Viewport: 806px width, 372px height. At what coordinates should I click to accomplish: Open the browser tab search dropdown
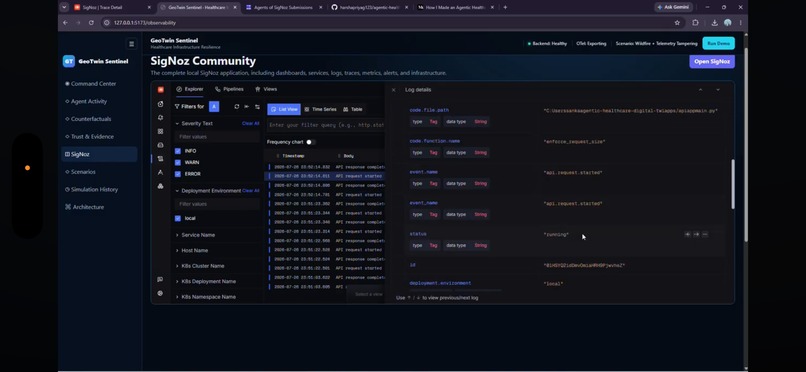pyautogui.click(x=64, y=7)
